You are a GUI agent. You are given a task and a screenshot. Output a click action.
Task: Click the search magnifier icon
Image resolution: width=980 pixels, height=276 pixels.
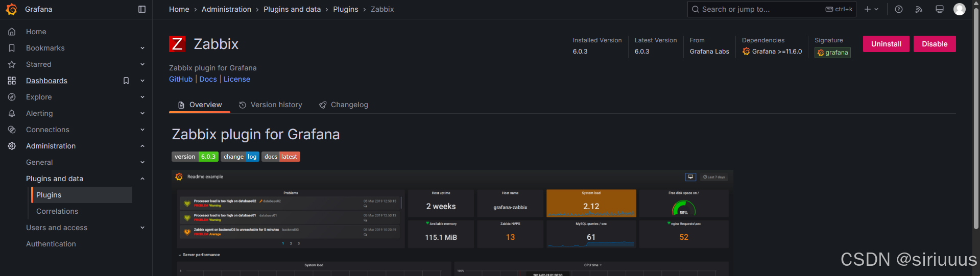pos(696,9)
